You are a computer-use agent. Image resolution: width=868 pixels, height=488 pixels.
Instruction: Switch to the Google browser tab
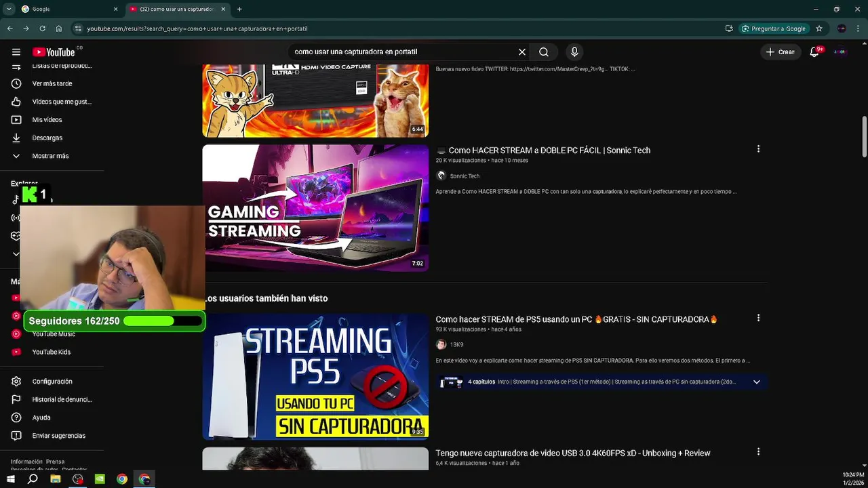point(69,9)
